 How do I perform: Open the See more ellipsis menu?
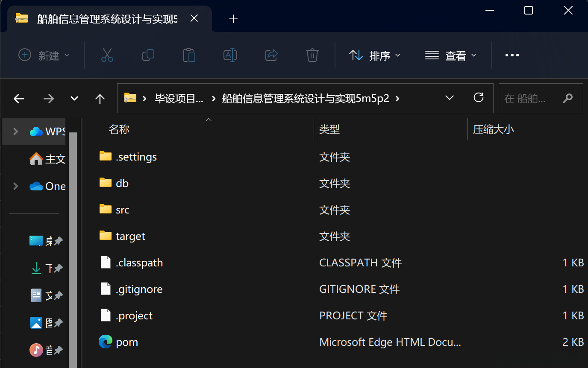pos(512,55)
